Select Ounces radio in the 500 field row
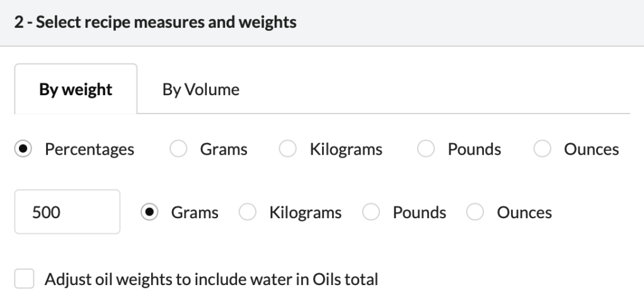 476,213
